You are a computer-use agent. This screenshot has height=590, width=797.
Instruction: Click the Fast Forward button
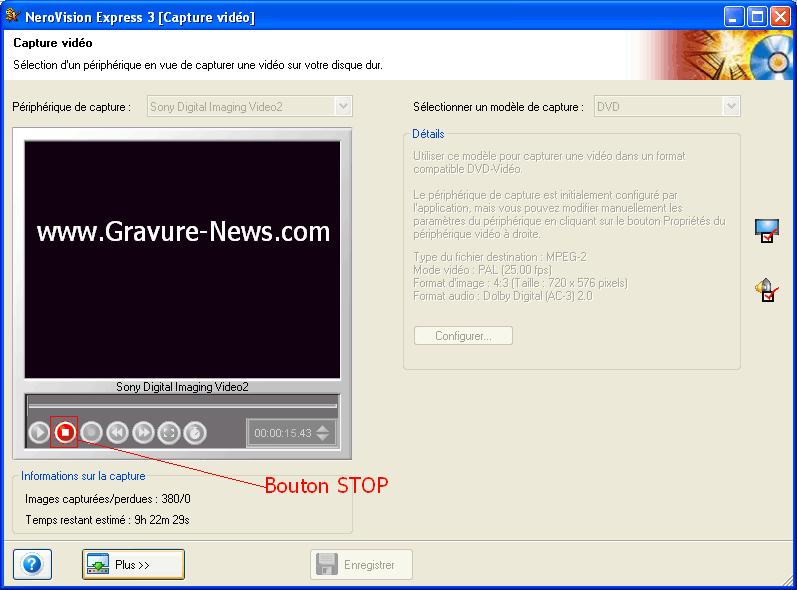tap(143, 432)
